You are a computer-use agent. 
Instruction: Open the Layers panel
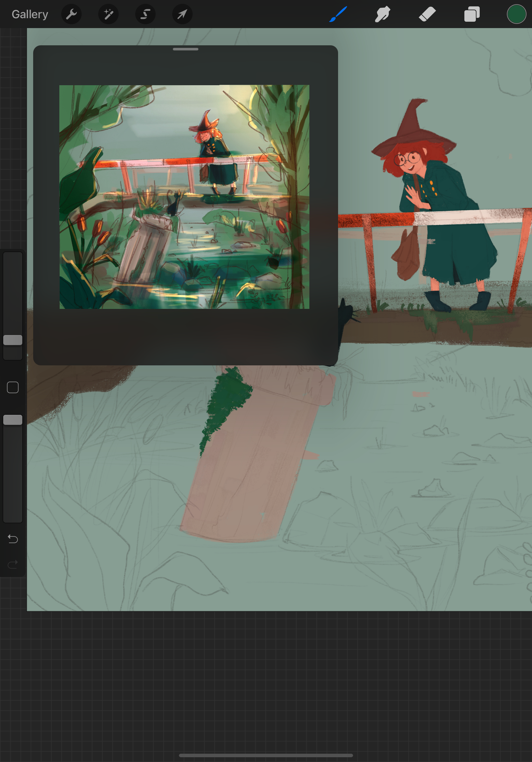tap(472, 14)
